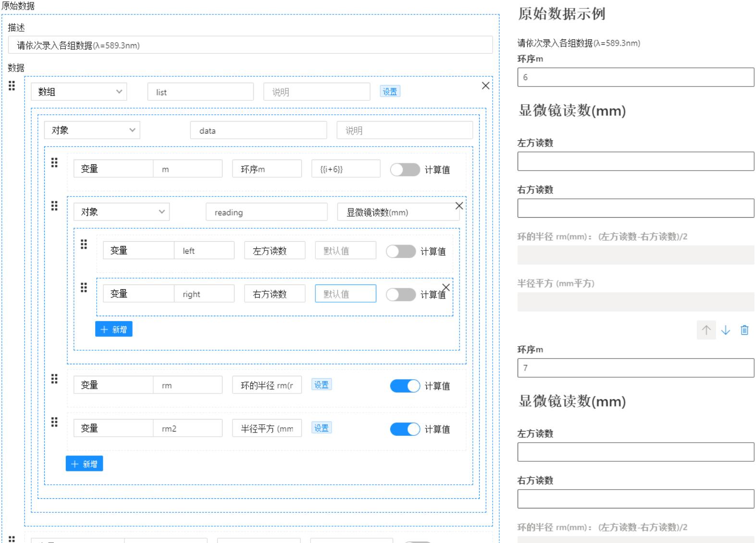This screenshot has width=756, height=543.
Task: Click drag handle beside rm2 variable
Action: point(54,422)
